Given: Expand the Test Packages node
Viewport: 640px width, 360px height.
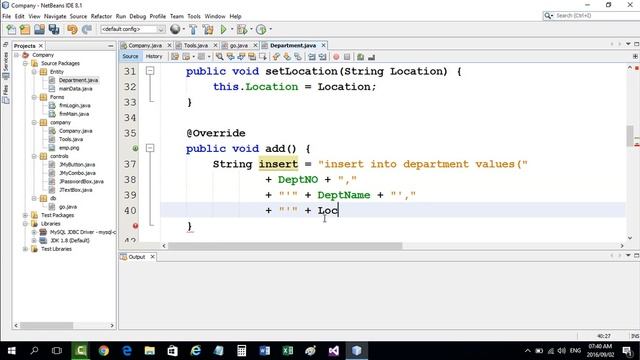Looking at the screenshot, I should [25, 215].
